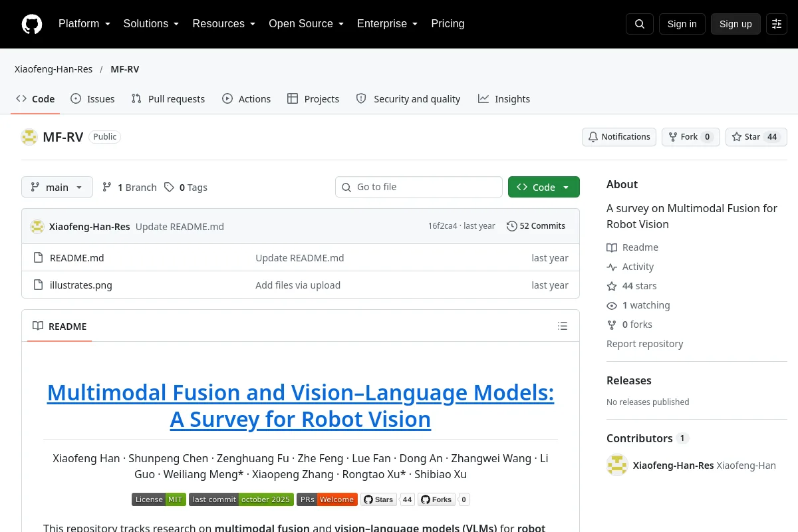View the 1 Branch link
The image size is (798, 532).
[x=130, y=188]
